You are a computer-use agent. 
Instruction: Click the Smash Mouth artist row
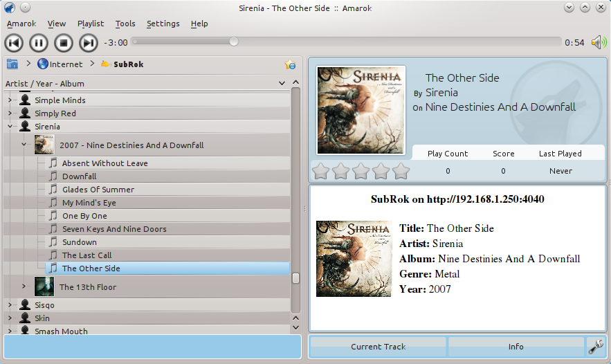tap(147, 331)
